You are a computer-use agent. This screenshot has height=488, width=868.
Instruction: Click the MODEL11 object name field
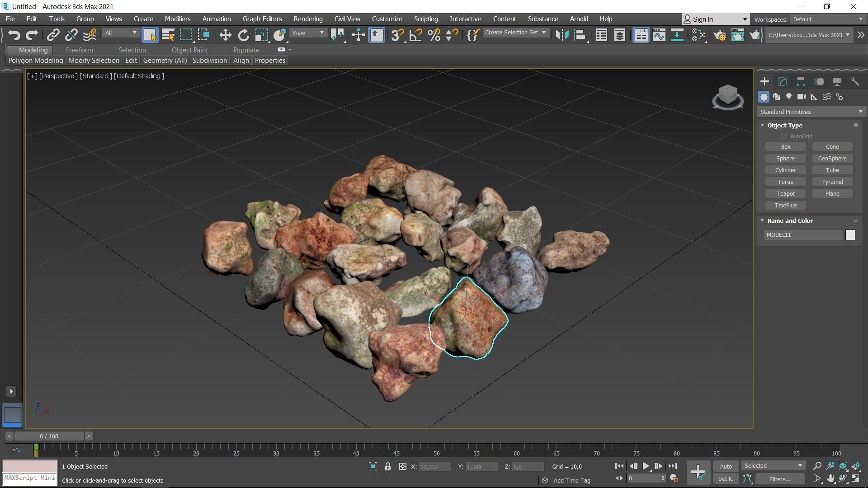click(803, 235)
